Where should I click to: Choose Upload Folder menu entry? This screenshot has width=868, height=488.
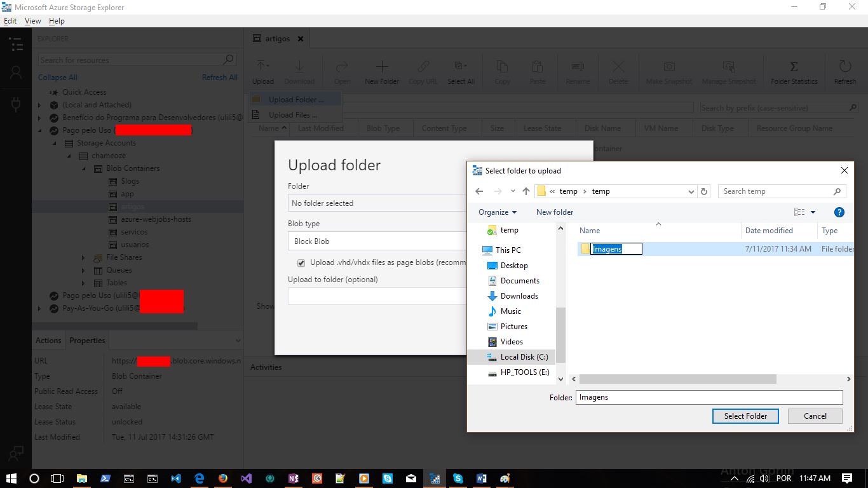[x=295, y=100]
